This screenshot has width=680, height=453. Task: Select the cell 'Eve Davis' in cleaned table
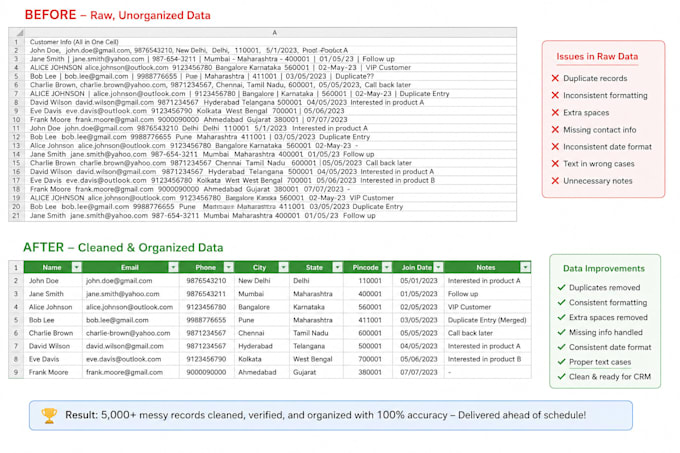(53, 359)
